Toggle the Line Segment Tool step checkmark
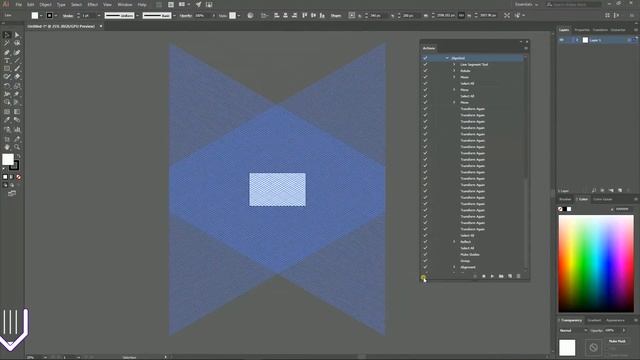Image resolution: width=640 pixels, height=360 pixels. click(x=425, y=64)
